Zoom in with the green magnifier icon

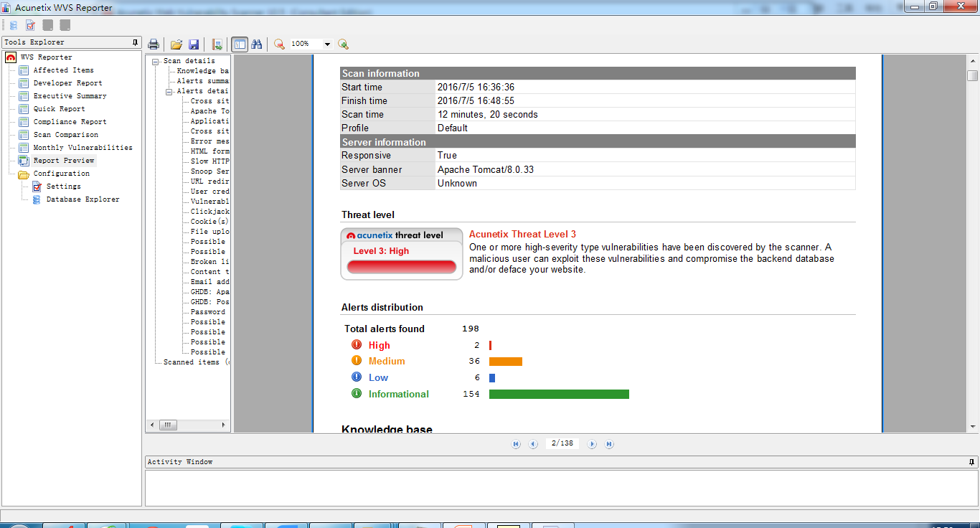tap(344, 44)
